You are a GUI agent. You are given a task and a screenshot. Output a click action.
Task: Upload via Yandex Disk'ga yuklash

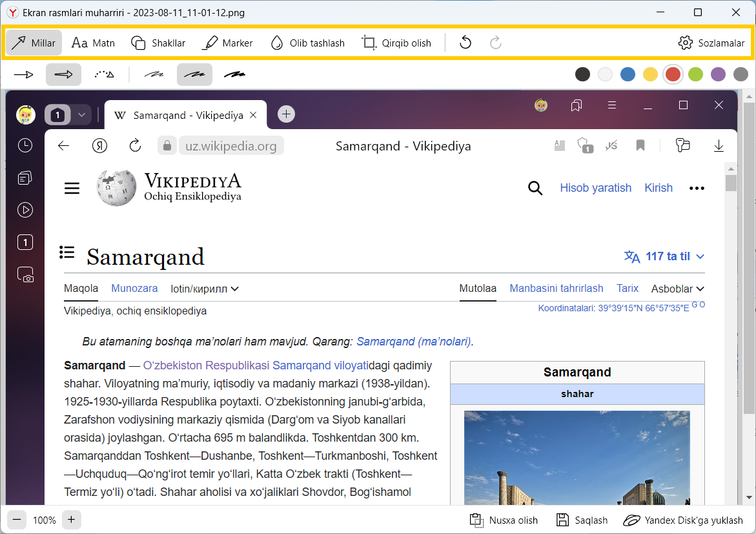[683, 520]
